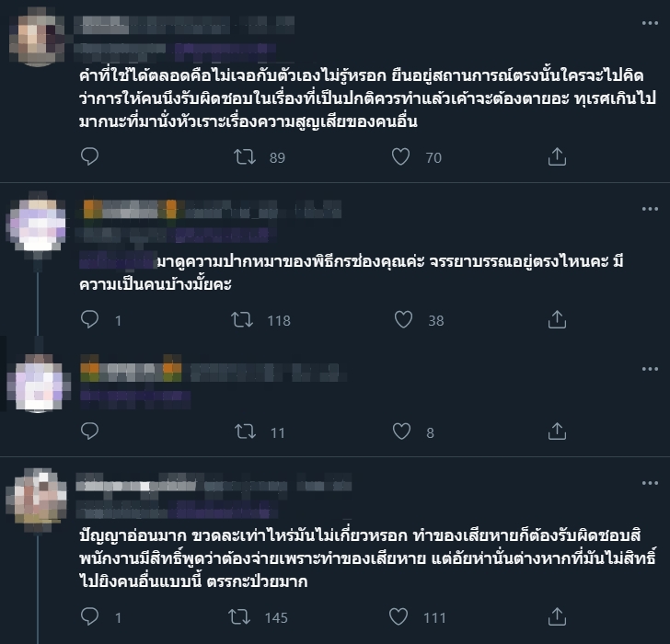Open more options for the third tweet
This screenshot has height=644, width=670.
(x=650, y=369)
